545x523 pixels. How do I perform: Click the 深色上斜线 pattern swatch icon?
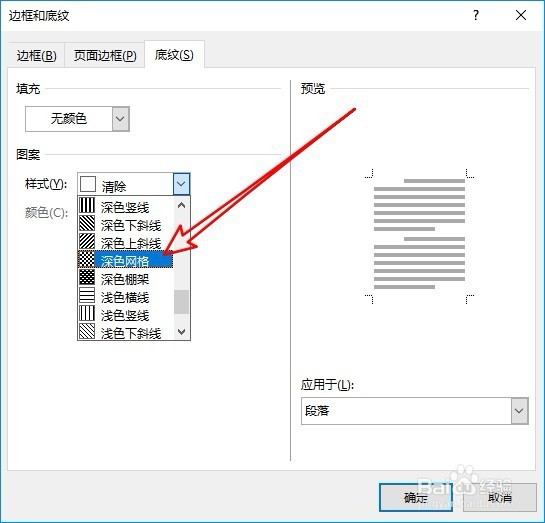87,241
